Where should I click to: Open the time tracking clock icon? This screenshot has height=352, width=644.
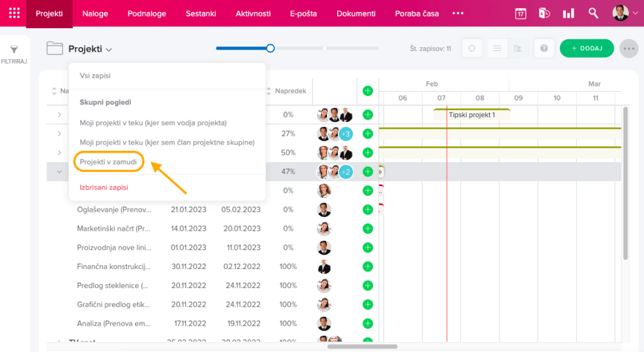coord(545,13)
